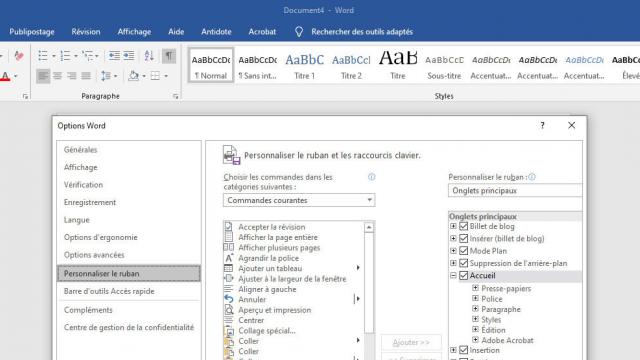Align text left in ribbon

(x=43, y=76)
